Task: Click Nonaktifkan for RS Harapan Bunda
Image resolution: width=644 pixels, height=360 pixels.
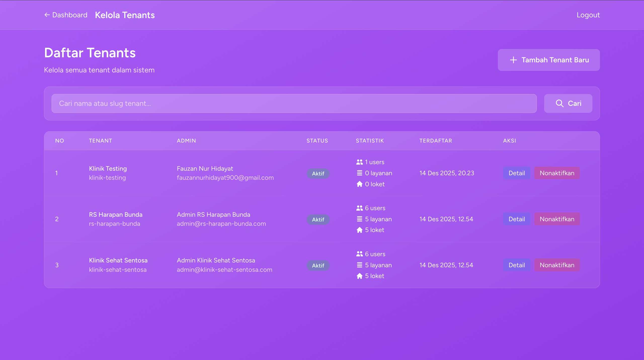Action: (557, 219)
